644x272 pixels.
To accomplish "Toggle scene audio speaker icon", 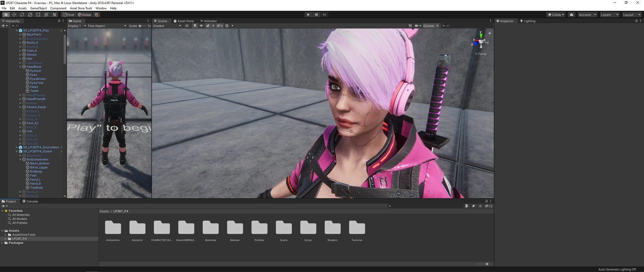I will 202,26.
